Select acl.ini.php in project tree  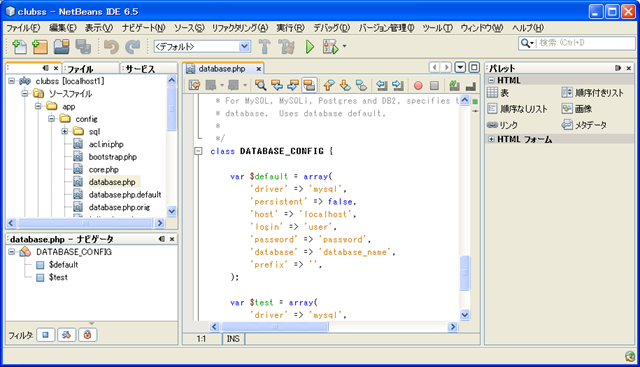pos(106,144)
